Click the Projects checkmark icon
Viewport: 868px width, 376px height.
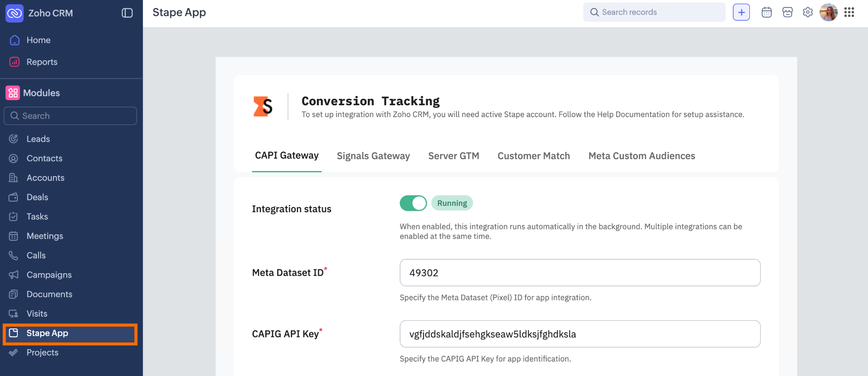14,353
